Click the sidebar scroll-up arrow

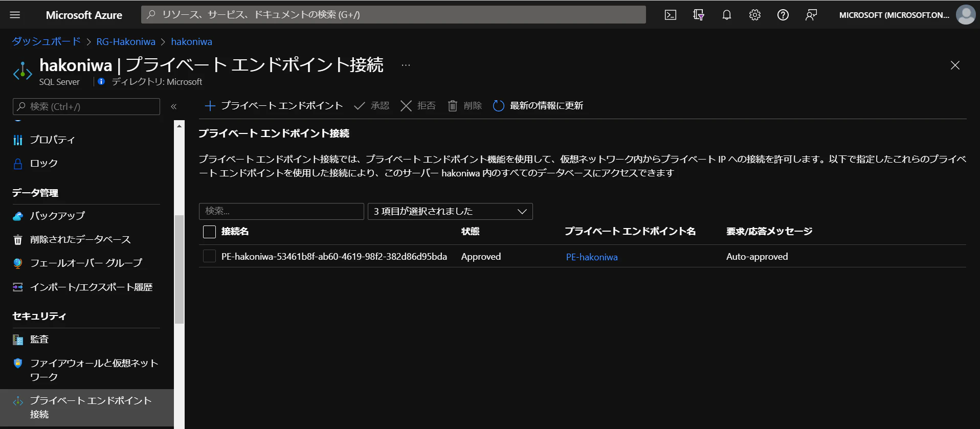[179, 126]
